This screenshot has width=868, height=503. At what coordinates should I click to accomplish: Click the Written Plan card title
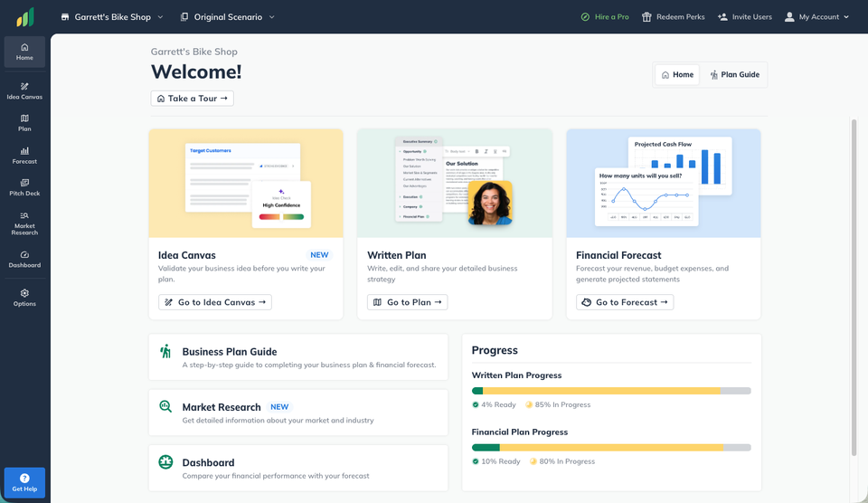396,255
